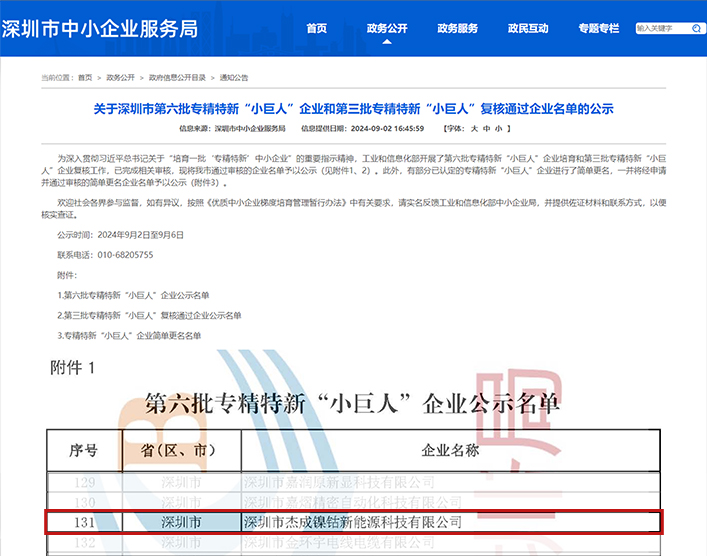Click the date 2024-09-02 16:45:59
The width and height of the screenshot is (707, 556).
(x=387, y=129)
